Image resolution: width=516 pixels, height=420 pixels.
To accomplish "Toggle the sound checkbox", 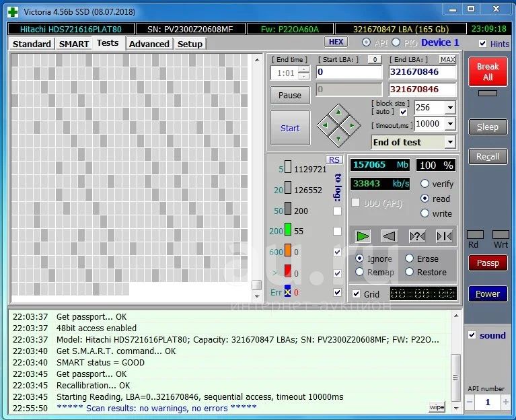I will 472,335.
